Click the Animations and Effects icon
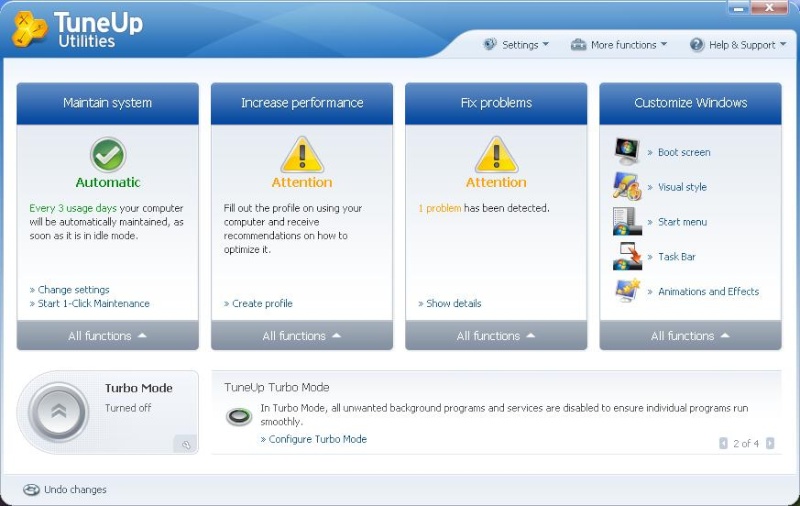 [x=627, y=291]
